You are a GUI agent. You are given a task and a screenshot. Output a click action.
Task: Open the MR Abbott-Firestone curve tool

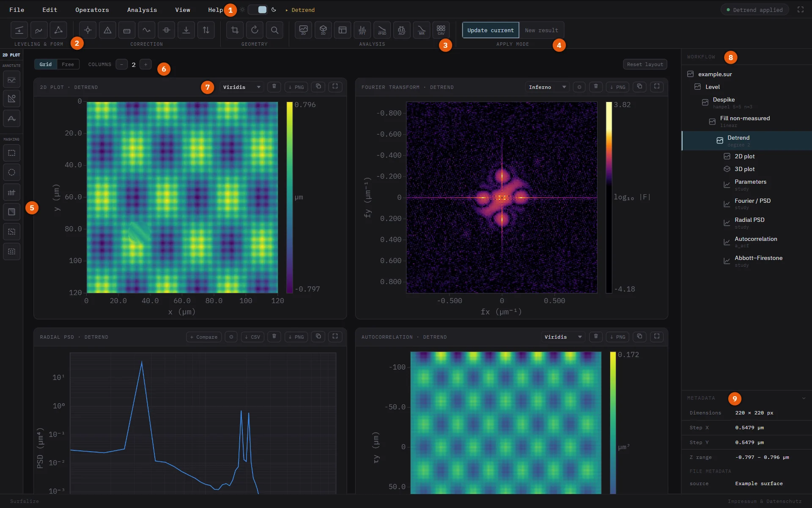(x=421, y=30)
